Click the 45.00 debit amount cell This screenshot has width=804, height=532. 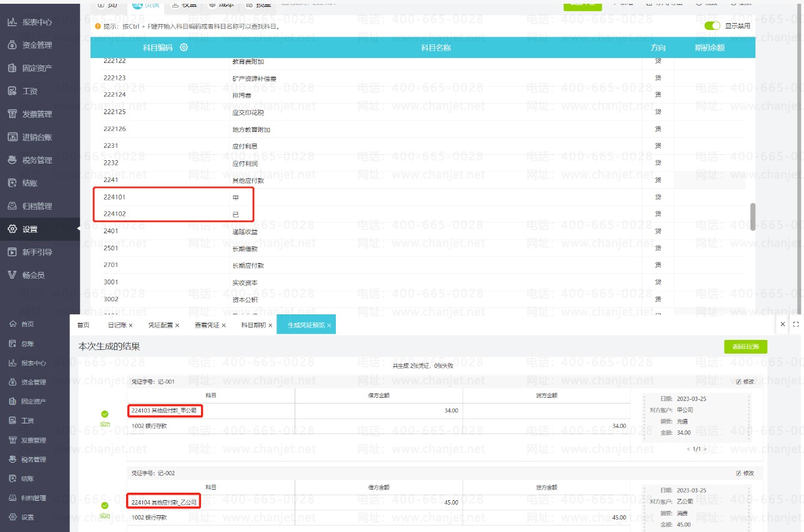point(379,502)
